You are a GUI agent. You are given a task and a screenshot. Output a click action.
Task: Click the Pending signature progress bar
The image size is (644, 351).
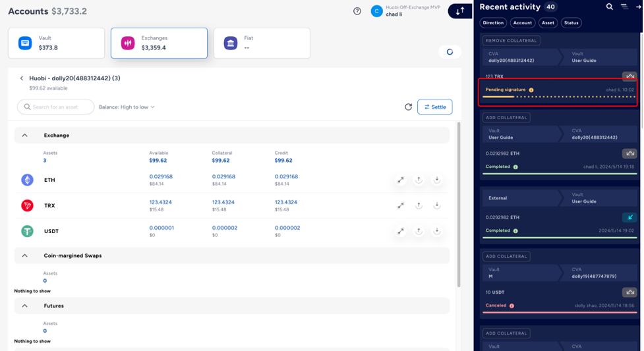[x=558, y=97]
